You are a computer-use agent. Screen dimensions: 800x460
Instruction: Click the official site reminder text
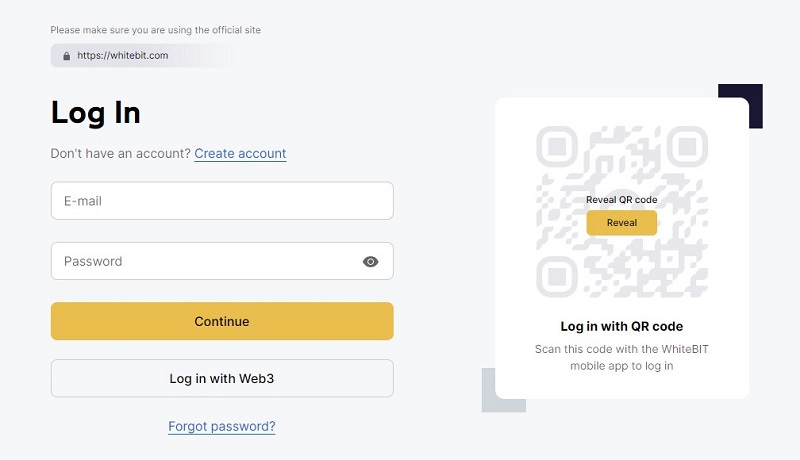click(x=156, y=30)
